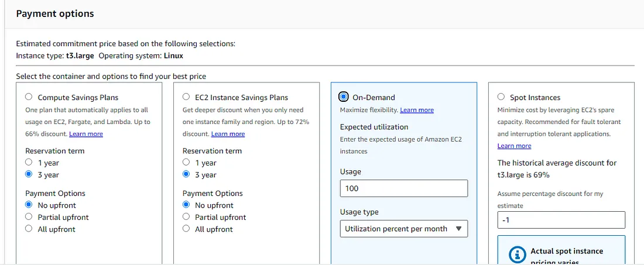Set Compute Savings Plans term to 1 year

29,163
